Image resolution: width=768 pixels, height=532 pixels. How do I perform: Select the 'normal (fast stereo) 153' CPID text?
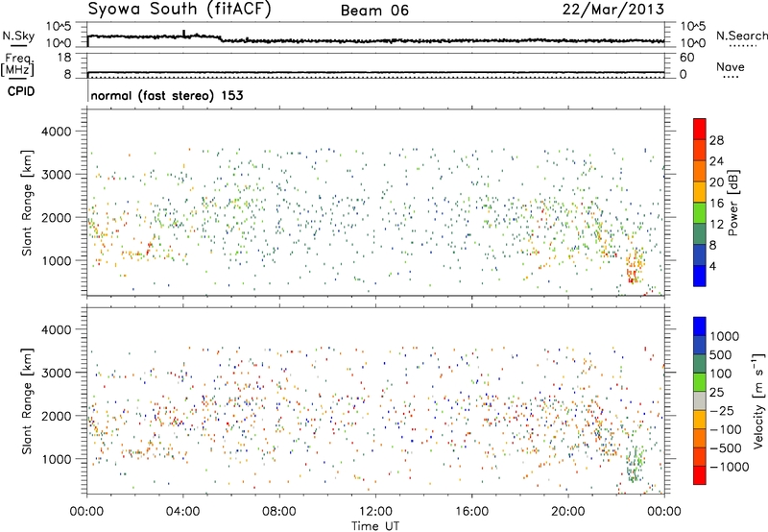167,95
